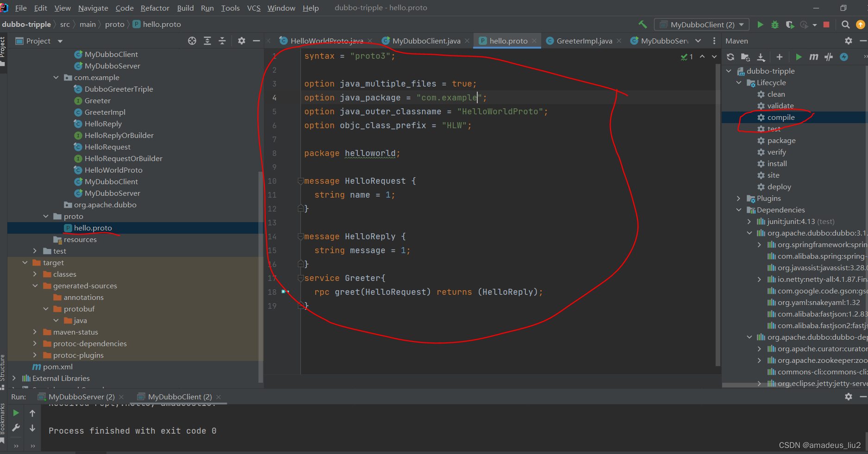Open Project panel gear options
Image resolution: width=868 pixels, height=454 pixels.
click(242, 41)
